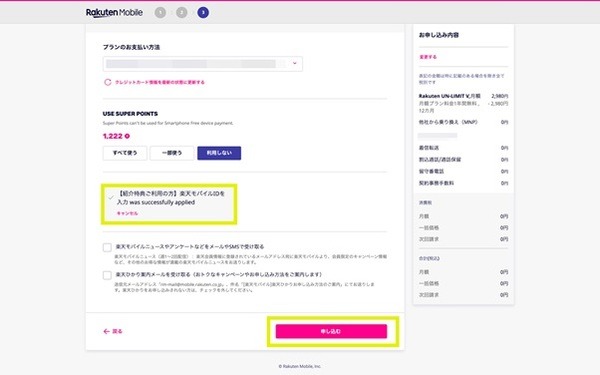Go to step 2 indicator circle
Image resolution: width=600 pixels, height=375 pixels.
(x=182, y=13)
